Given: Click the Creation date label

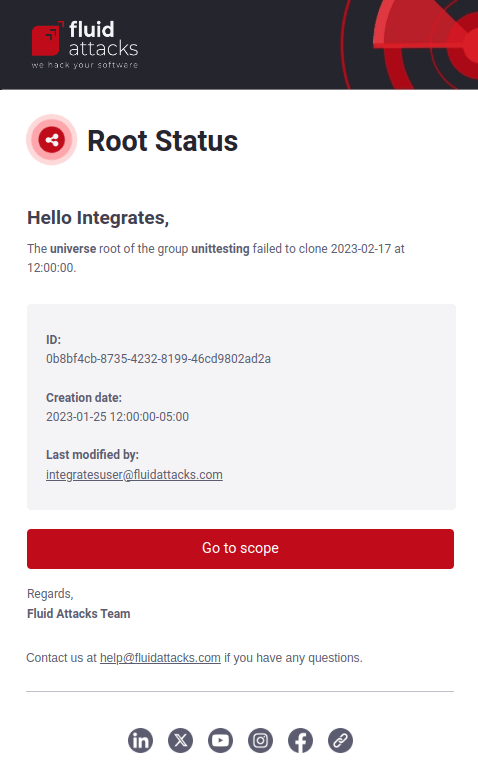Looking at the screenshot, I should click(84, 398).
